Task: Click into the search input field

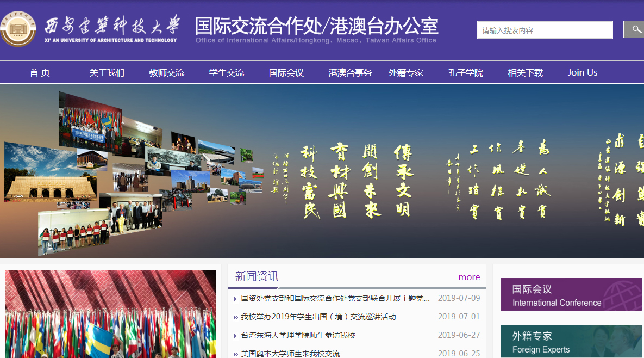Action: coord(545,30)
